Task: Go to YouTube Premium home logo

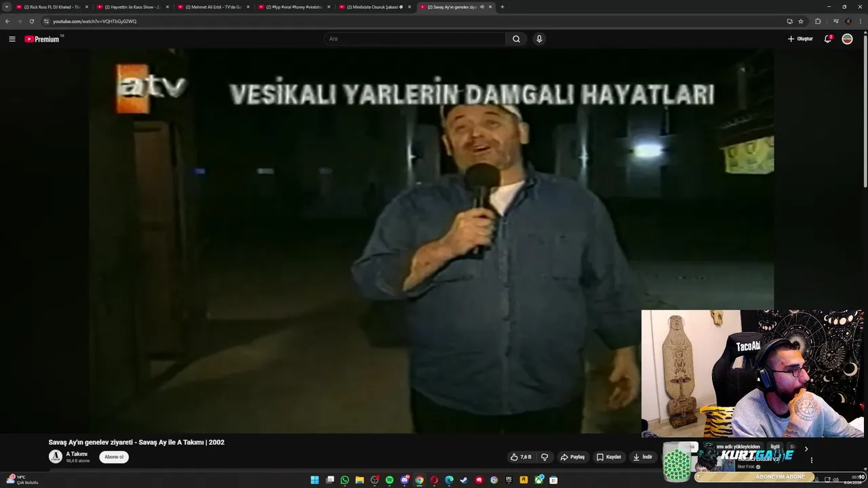Action: [43, 39]
